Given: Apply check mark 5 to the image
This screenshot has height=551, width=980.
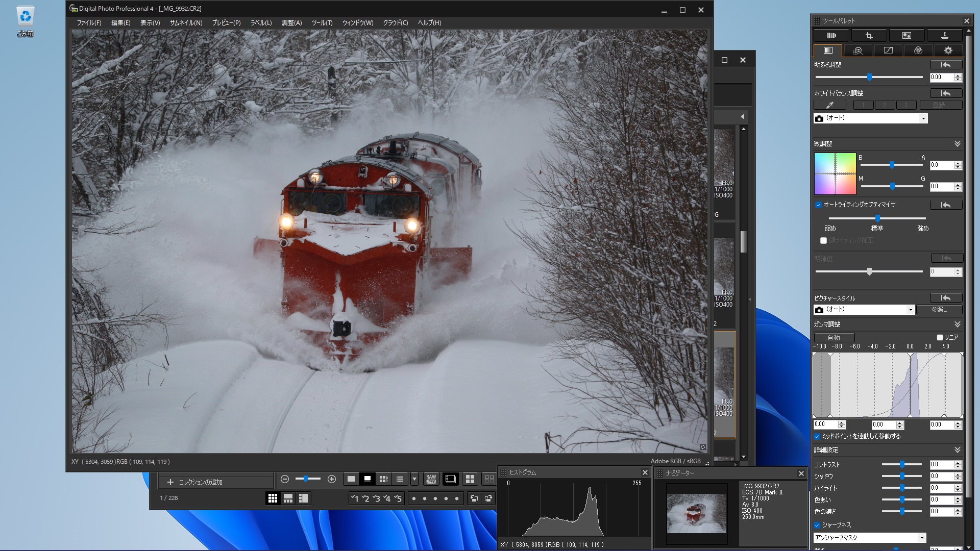Looking at the screenshot, I should point(398,498).
